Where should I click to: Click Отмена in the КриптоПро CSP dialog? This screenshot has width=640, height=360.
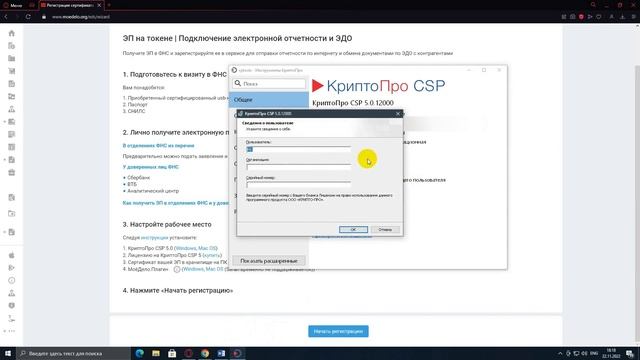point(385,229)
